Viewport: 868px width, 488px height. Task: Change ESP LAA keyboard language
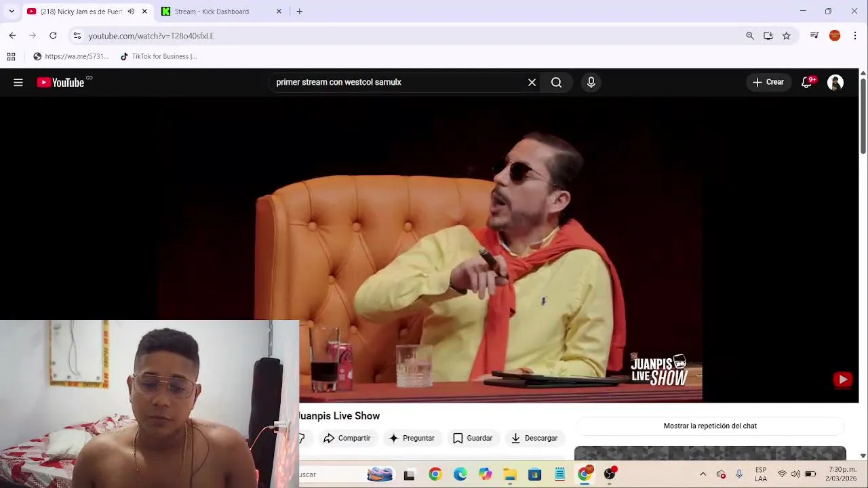click(761, 474)
